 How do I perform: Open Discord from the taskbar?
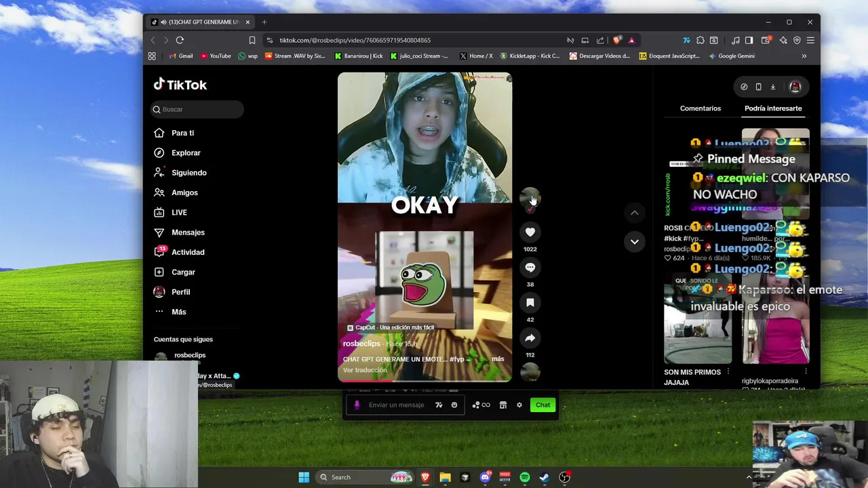tap(485, 477)
